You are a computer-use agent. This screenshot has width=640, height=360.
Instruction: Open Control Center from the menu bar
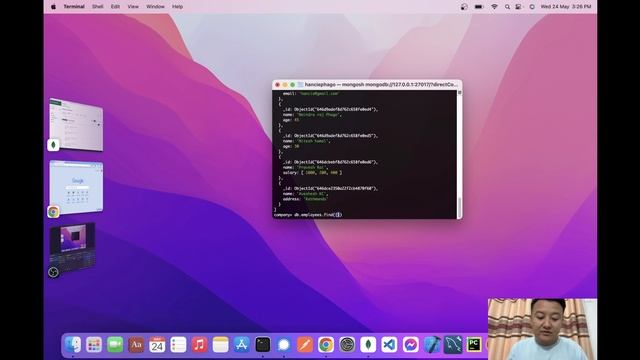[x=518, y=7]
